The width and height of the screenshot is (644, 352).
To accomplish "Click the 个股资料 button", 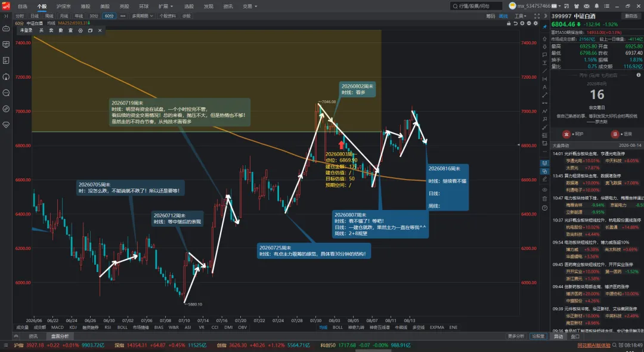I will point(168,16).
